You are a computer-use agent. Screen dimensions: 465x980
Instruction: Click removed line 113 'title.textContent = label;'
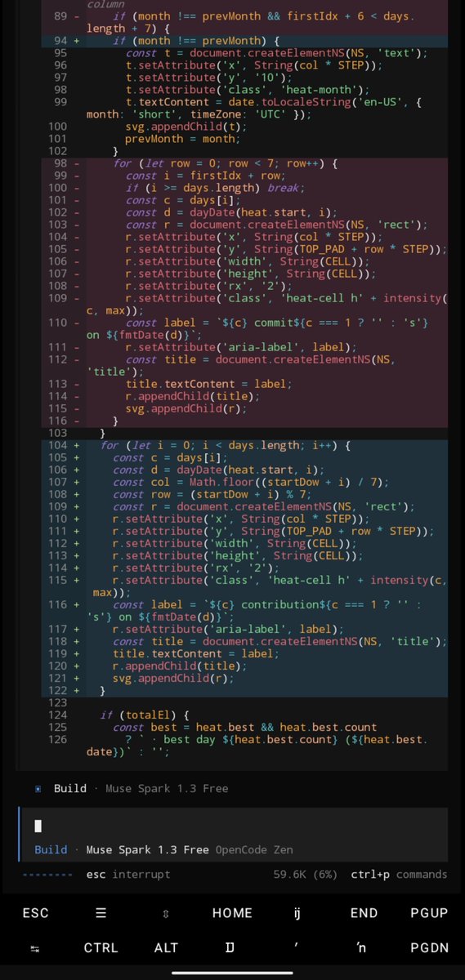pos(244,384)
